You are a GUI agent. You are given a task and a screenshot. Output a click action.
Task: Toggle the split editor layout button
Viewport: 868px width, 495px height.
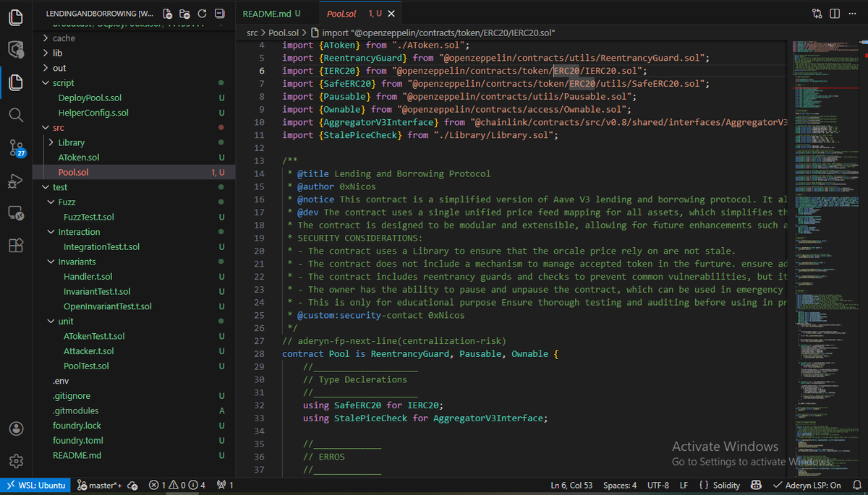(x=835, y=14)
